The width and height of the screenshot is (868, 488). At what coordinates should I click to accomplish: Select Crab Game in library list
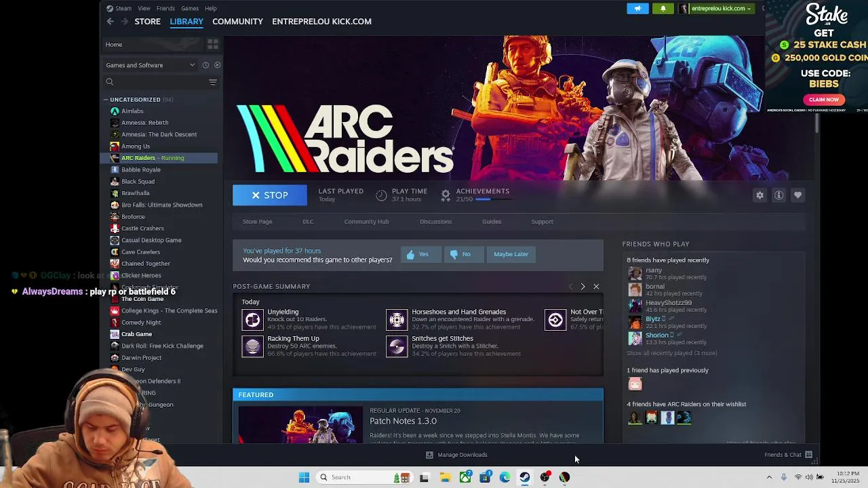[x=136, y=334]
